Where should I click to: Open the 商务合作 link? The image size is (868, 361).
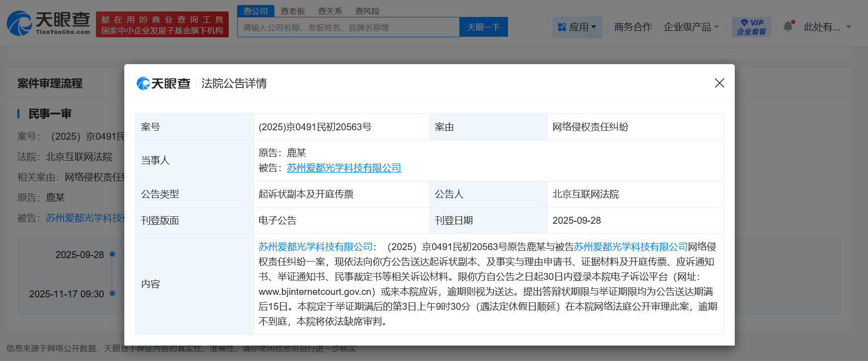(633, 27)
